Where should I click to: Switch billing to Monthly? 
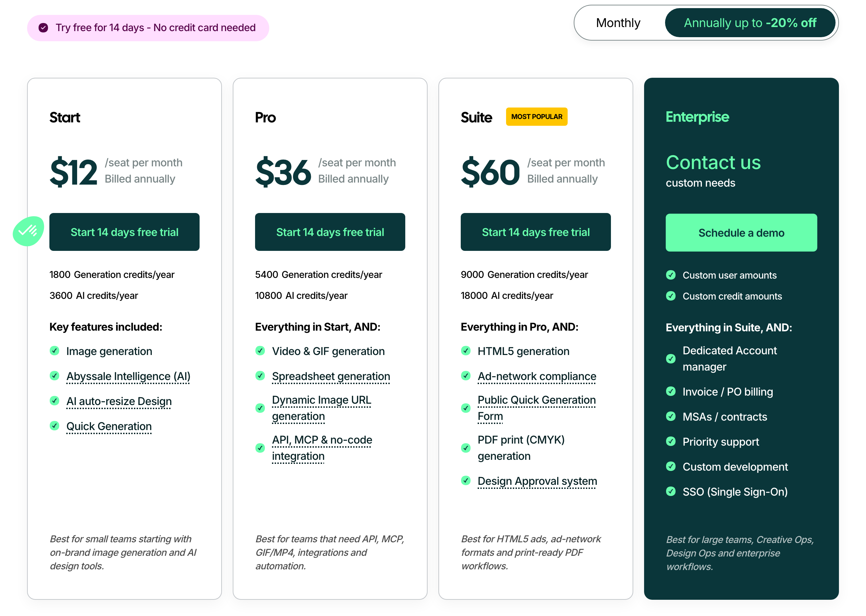click(x=618, y=23)
